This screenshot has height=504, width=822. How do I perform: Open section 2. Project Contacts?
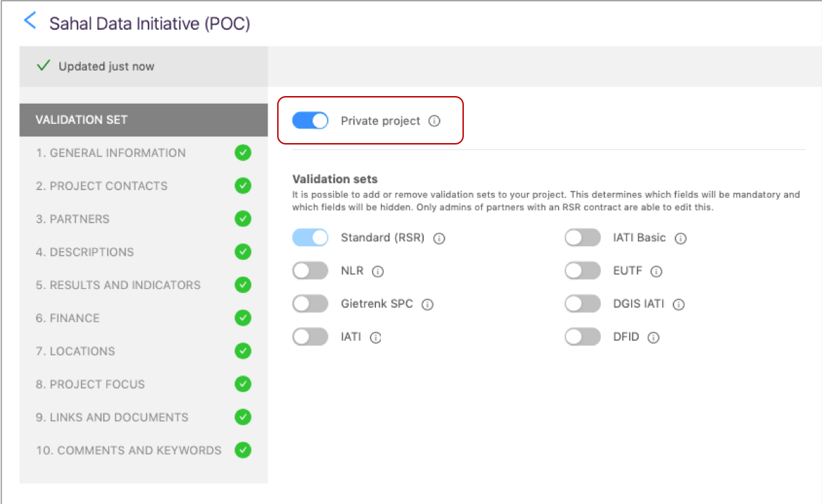(x=144, y=186)
